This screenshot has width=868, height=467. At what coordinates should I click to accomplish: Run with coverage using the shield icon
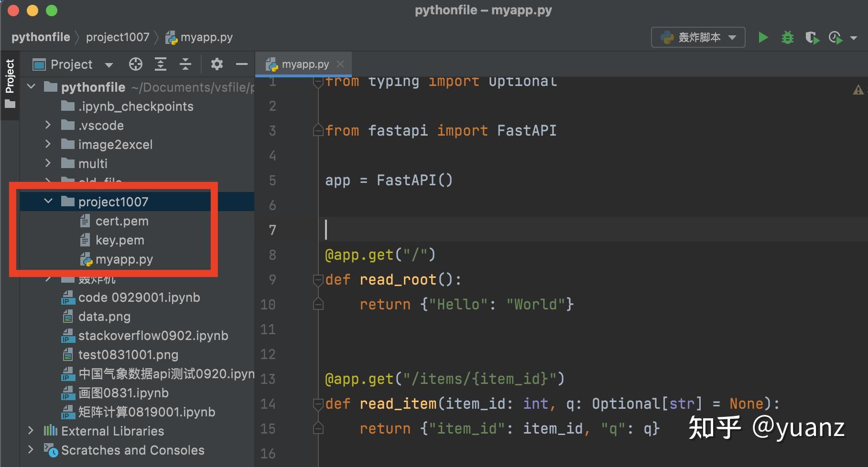pos(812,37)
